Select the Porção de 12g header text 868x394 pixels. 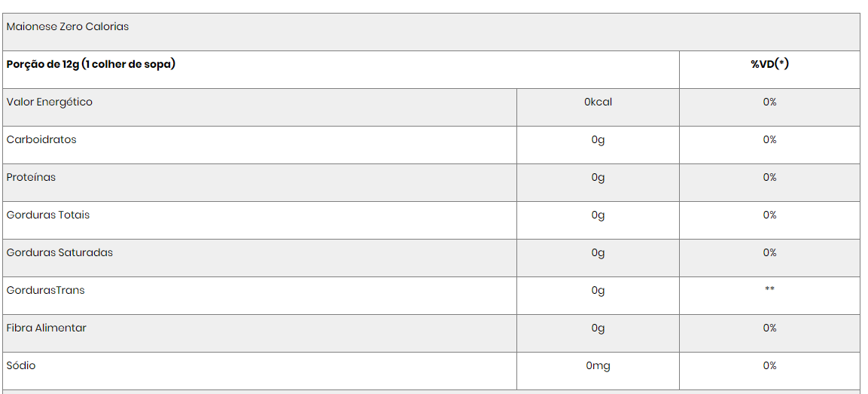(x=91, y=64)
